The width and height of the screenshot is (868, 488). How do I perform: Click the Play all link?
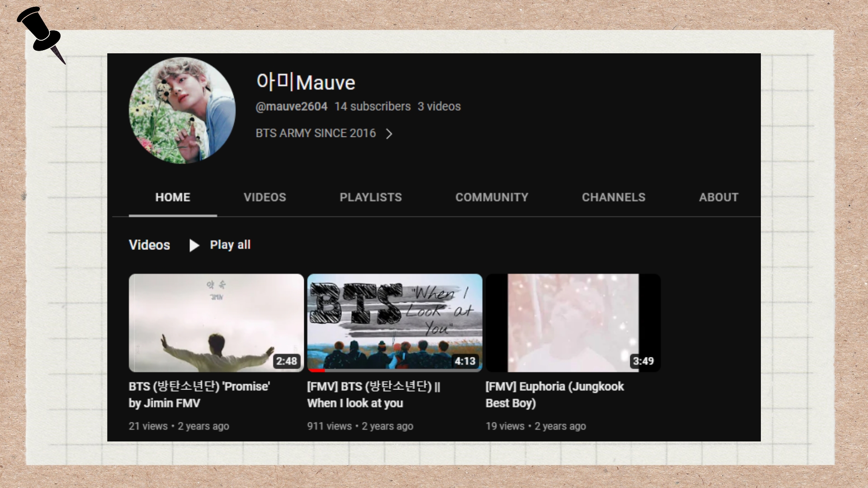coord(230,245)
